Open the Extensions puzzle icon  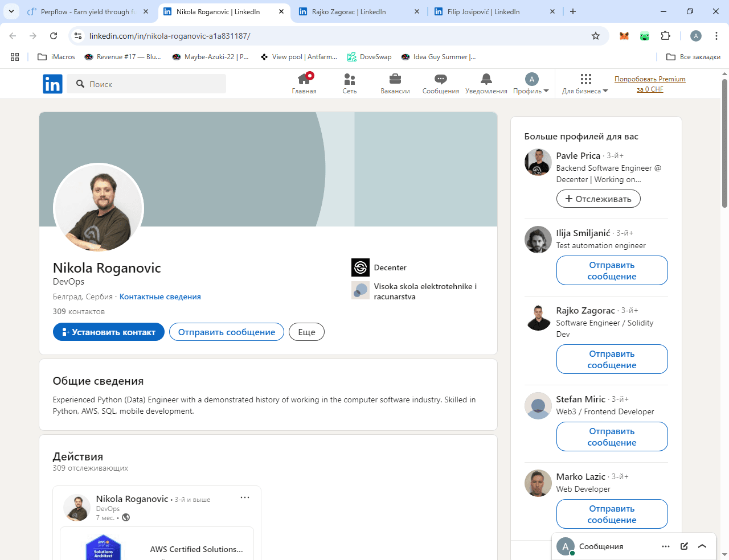point(665,36)
